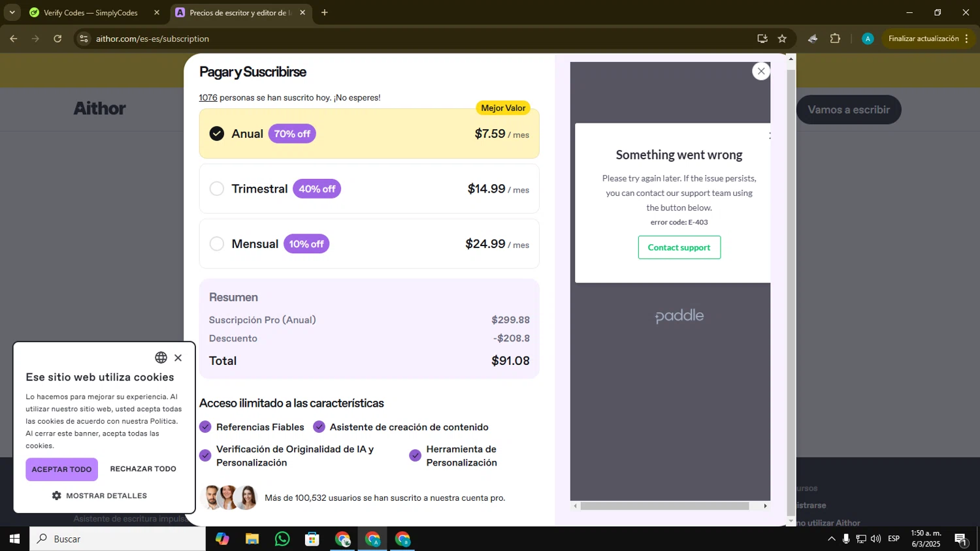Click the Aithor logo

pyautogui.click(x=99, y=108)
